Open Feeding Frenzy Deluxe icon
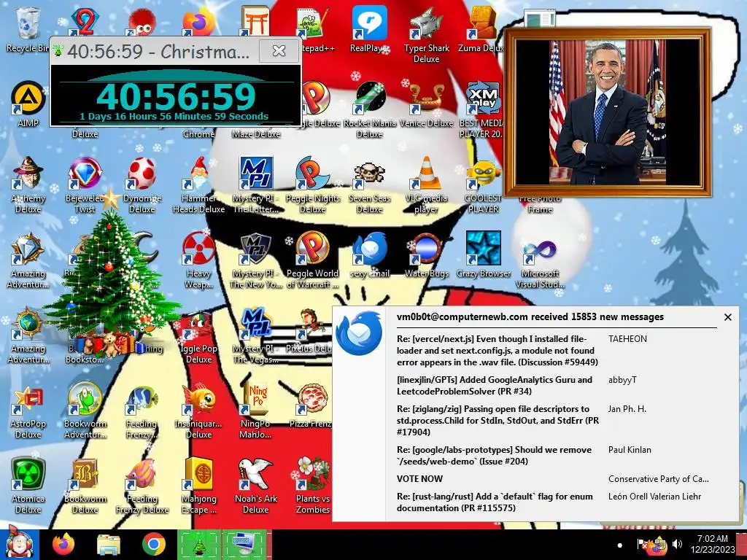 [142, 486]
